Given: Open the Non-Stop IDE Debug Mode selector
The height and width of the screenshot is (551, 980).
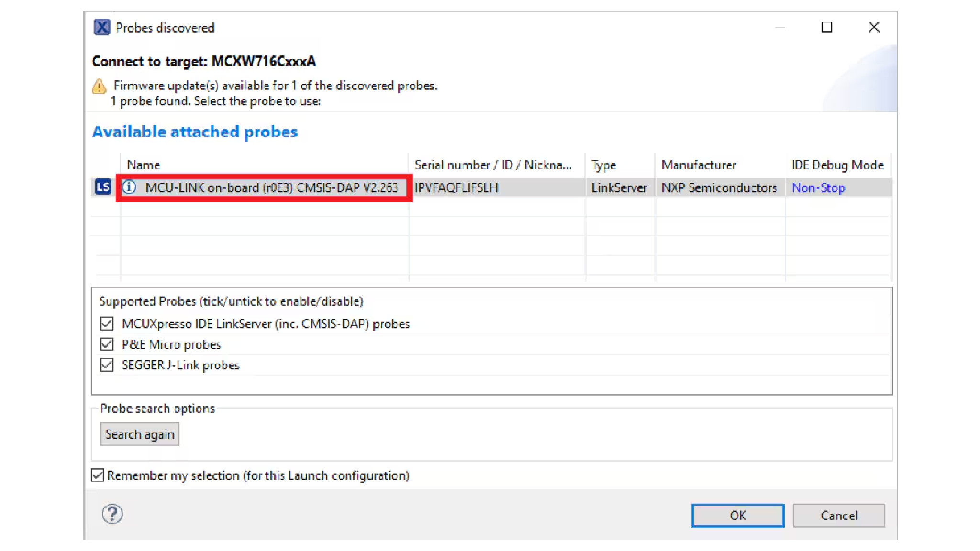Looking at the screenshot, I should (x=818, y=187).
